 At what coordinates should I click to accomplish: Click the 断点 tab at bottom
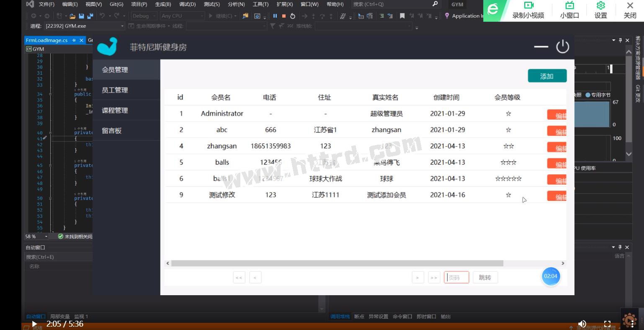pyautogui.click(x=359, y=317)
